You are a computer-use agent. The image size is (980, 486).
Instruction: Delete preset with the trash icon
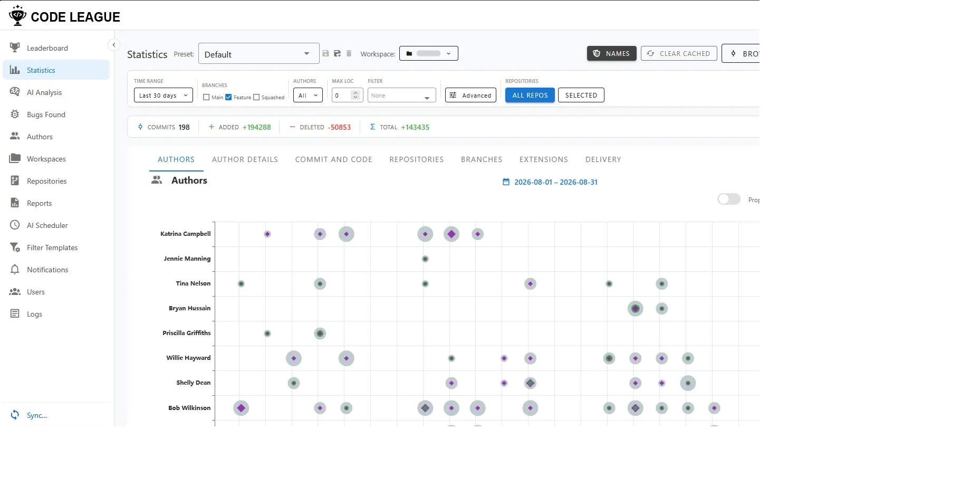click(x=349, y=54)
